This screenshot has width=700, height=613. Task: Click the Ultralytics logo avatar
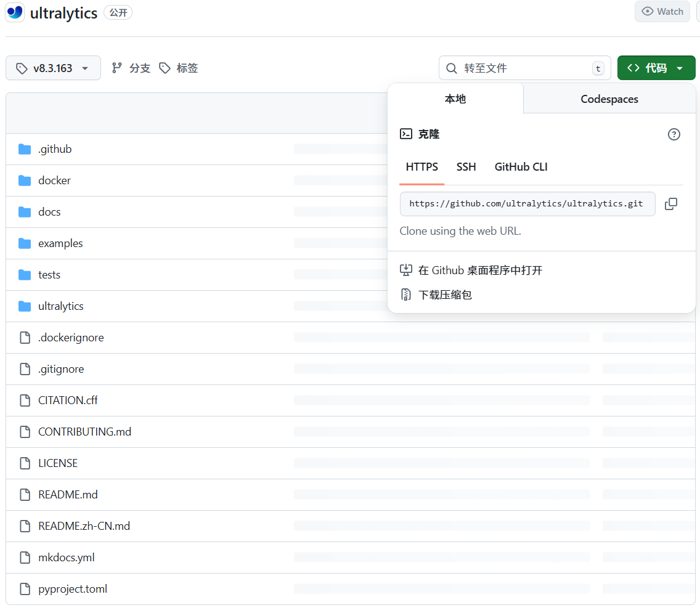coord(15,12)
